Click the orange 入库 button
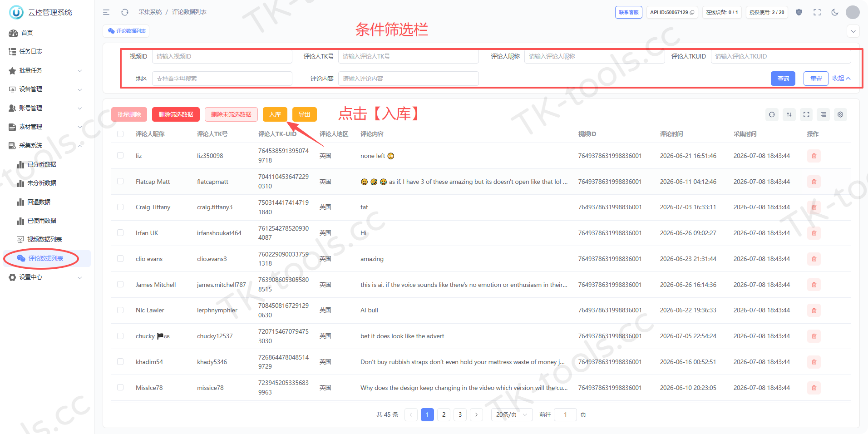Viewport: 868px width, 434px height. [275, 114]
